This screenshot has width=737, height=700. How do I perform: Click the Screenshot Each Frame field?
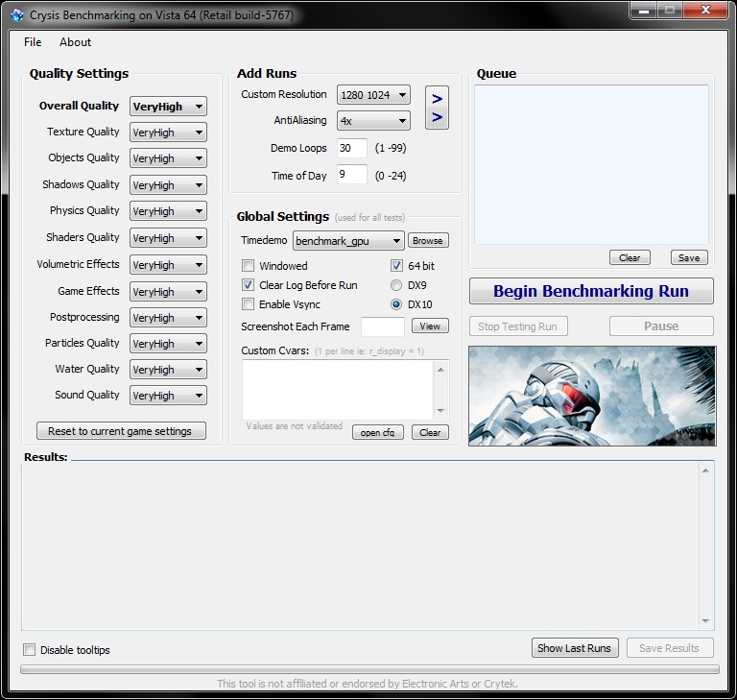383,326
